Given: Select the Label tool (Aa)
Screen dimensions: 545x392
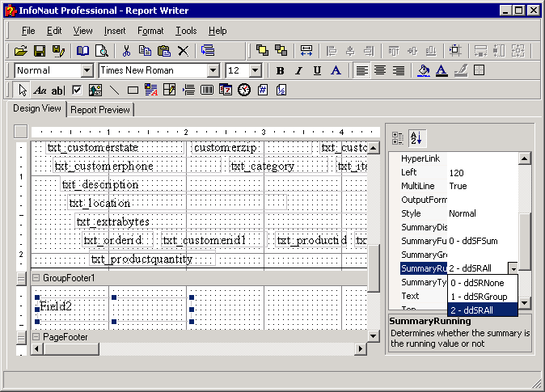Looking at the screenshot, I should pyautogui.click(x=40, y=91).
